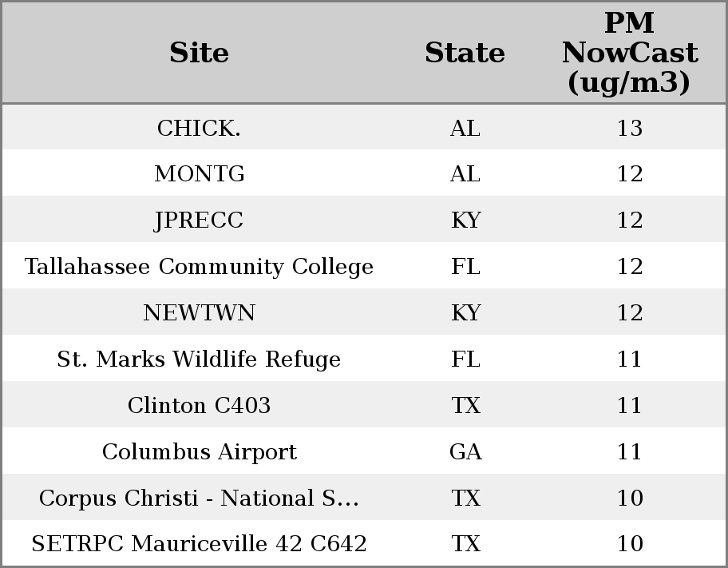Click PM value 10 for SETRPC Mauriceville

[x=629, y=544]
